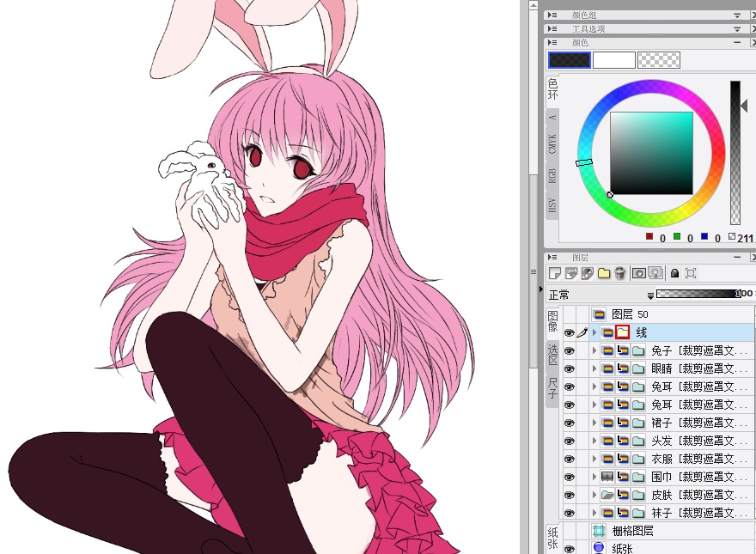Open the 图层 panel menu icon

(552, 257)
